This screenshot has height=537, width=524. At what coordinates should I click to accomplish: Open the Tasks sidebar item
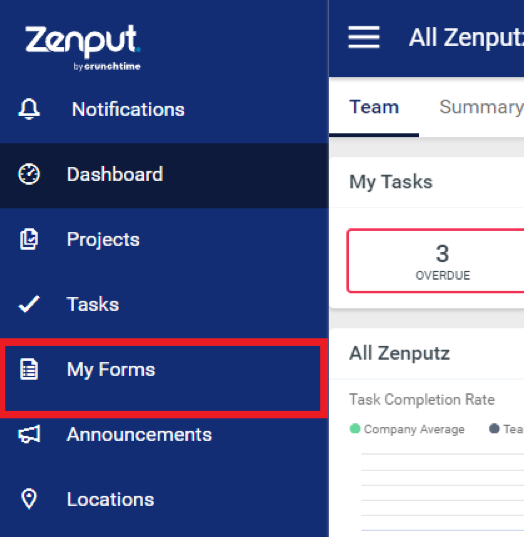pos(164,304)
